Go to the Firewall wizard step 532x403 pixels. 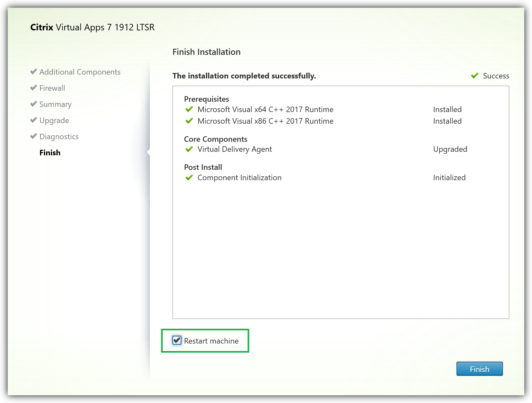tap(52, 88)
